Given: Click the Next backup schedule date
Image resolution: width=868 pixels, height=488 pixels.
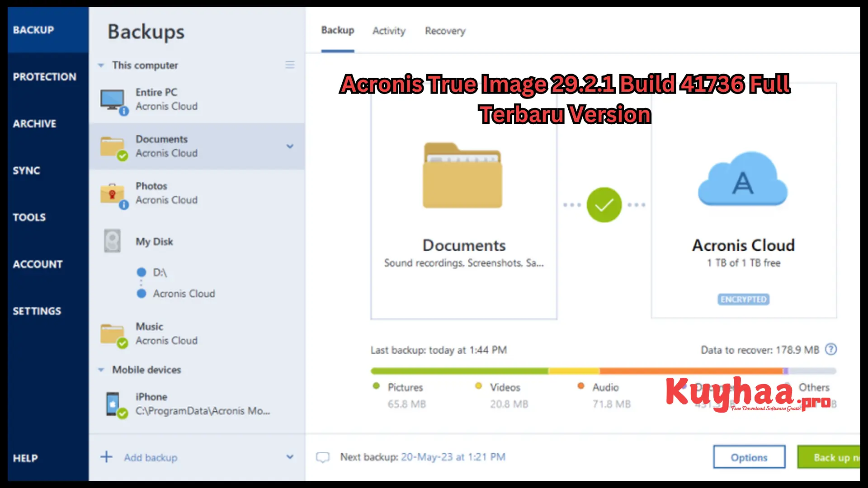Looking at the screenshot, I should 453,457.
